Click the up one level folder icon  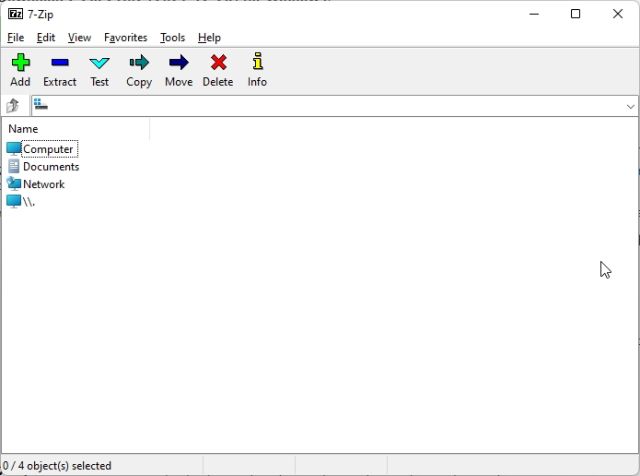click(x=13, y=106)
